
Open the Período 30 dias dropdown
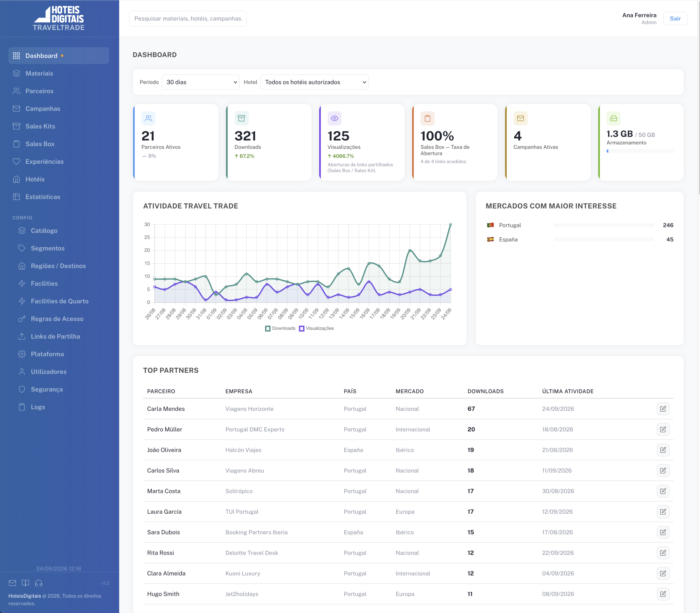200,82
